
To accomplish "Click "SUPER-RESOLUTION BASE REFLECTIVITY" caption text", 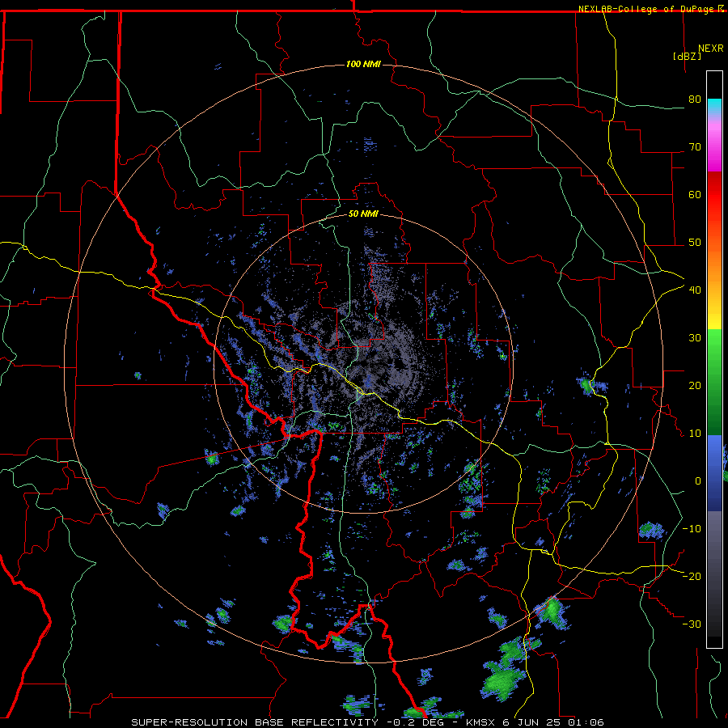I will 255,722.
